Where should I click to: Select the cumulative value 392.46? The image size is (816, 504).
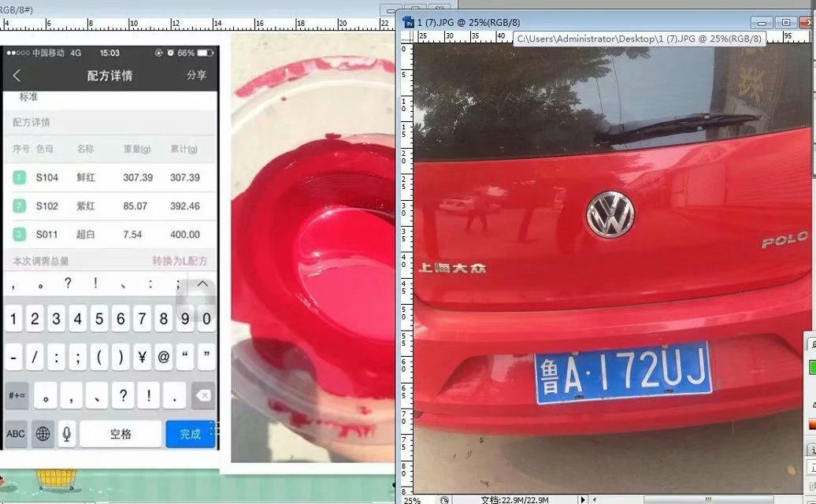[x=185, y=206]
